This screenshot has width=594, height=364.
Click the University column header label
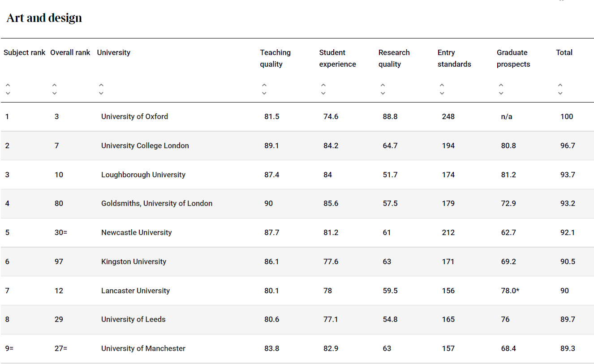click(x=114, y=52)
